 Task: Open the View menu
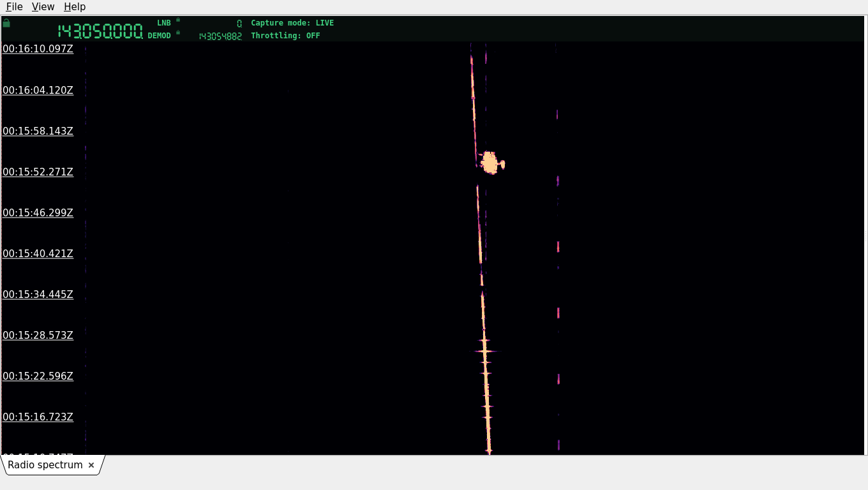tap(43, 6)
